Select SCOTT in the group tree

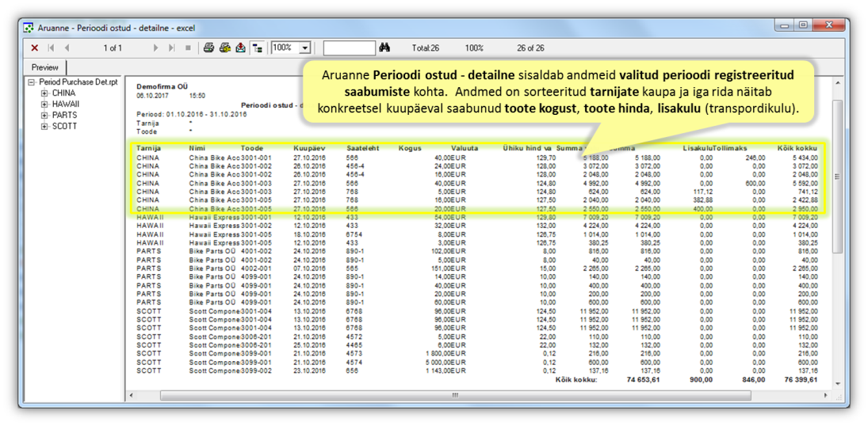coord(64,126)
